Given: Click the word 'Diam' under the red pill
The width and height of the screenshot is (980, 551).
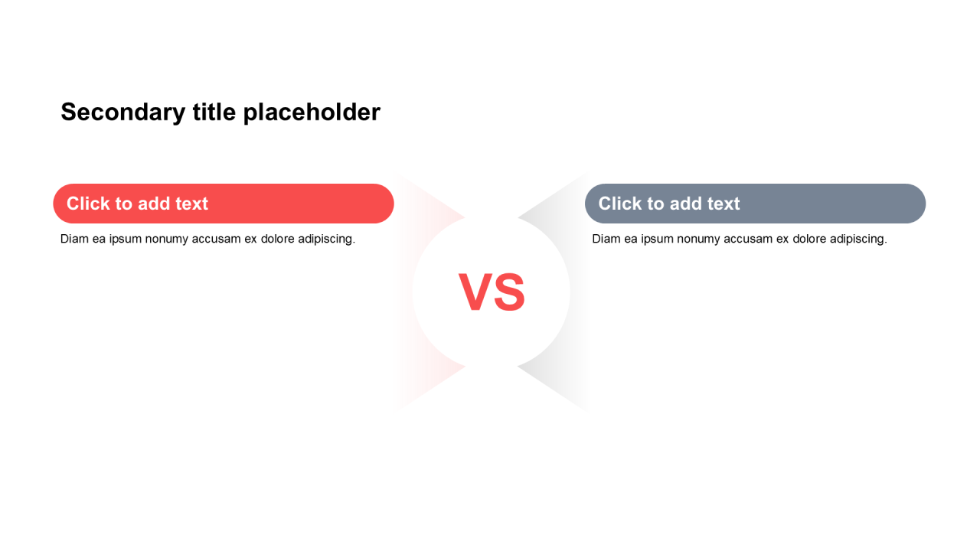Looking at the screenshot, I should click(74, 239).
